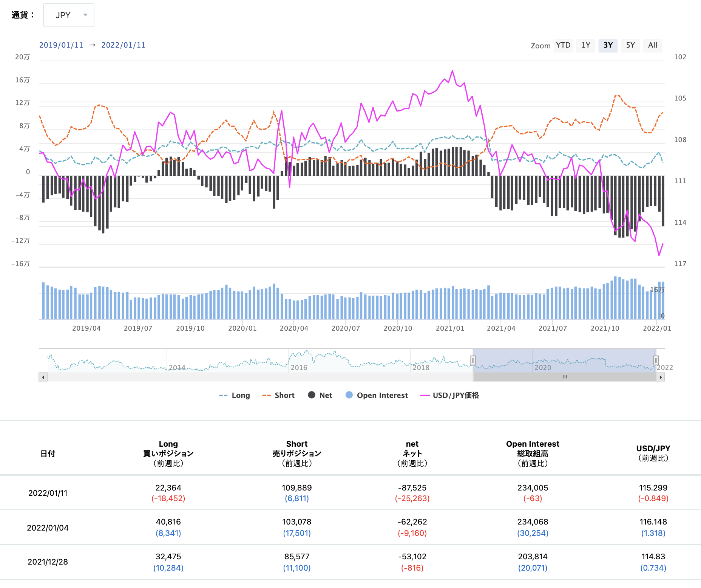Click the net ネット column header

412,453
